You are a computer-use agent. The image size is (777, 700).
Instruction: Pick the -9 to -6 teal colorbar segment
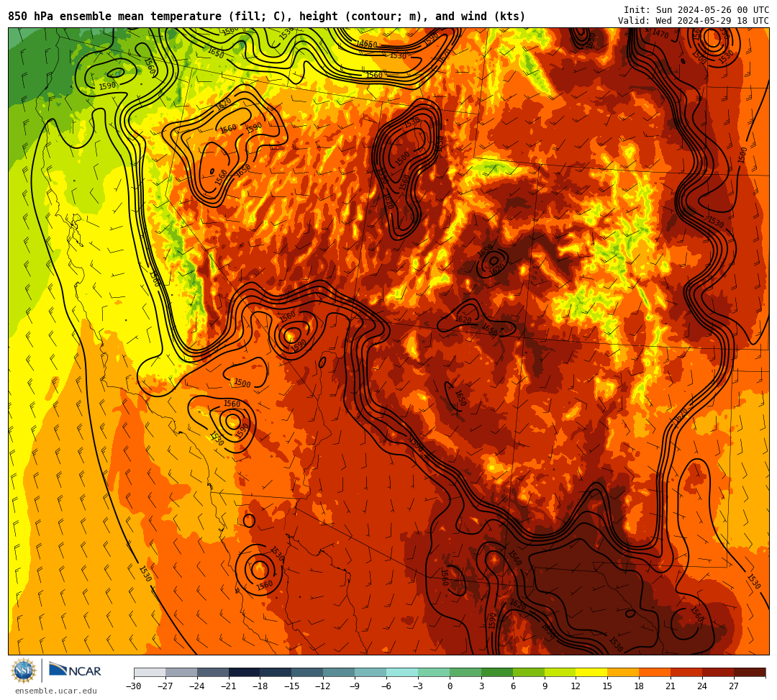pyautogui.click(x=371, y=672)
